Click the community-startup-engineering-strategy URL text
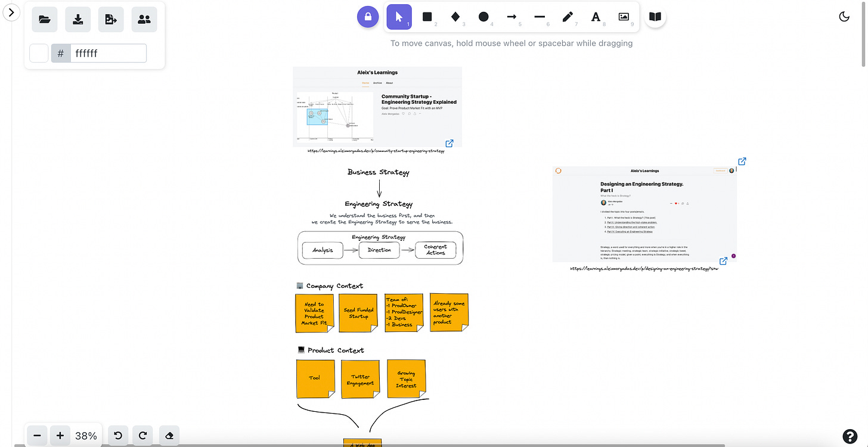The width and height of the screenshot is (868, 447). [x=376, y=151]
